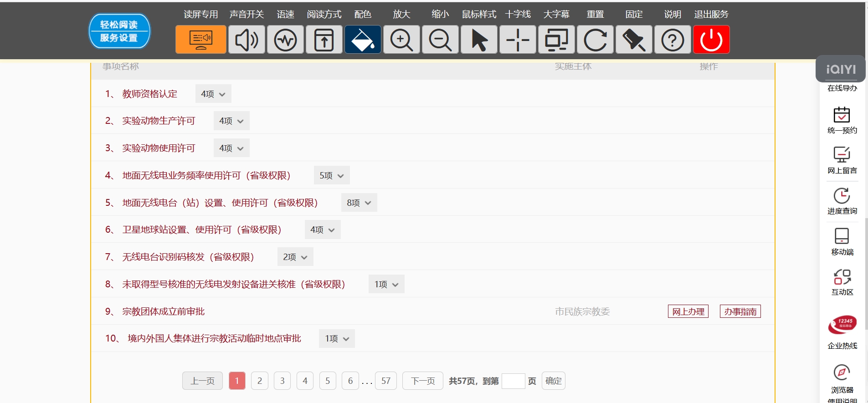Image resolution: width=868 pixels, height=403 pixels.
Task: Go to the previous page 上一页
Action: coord(202,381)
